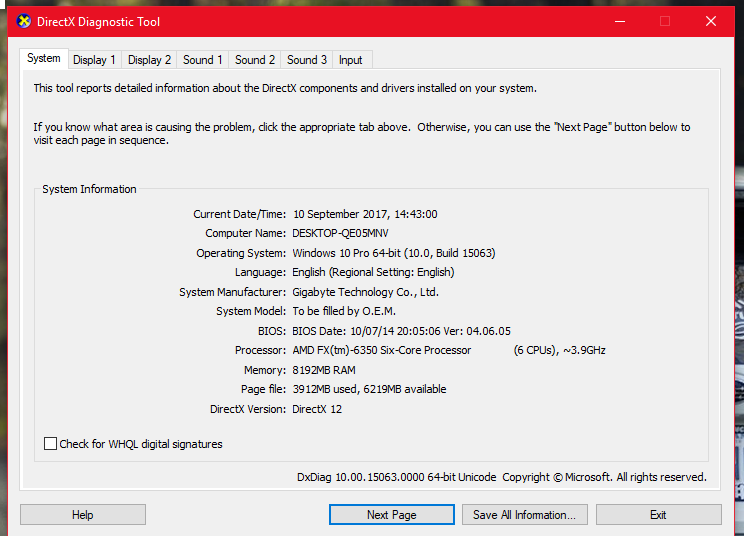Click the Operating System label

tap(241, 253)
